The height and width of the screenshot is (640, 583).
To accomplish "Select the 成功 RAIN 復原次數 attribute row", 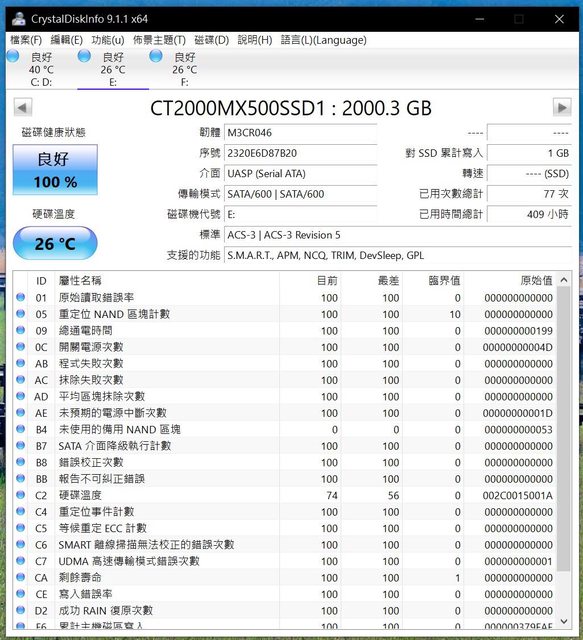I will (x=285, y=611).
